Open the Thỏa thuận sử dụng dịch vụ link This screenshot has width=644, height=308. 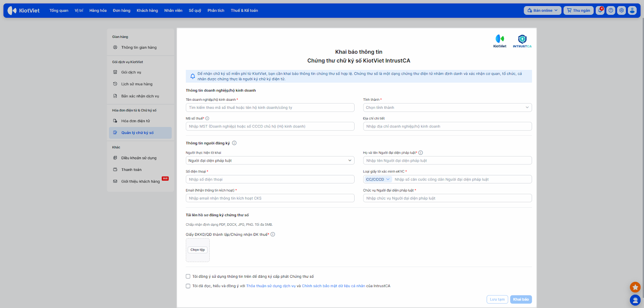(x=271, y=286)
